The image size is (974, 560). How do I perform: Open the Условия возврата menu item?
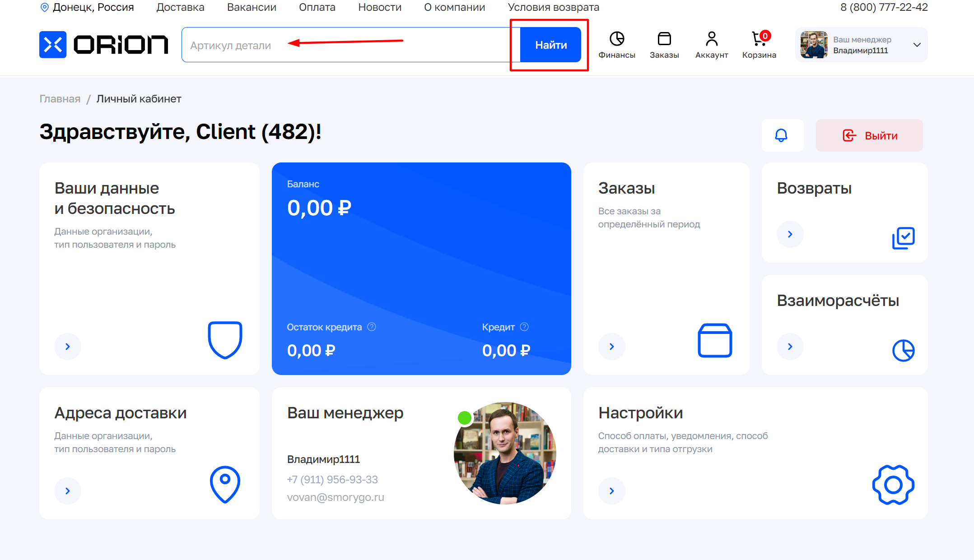click(x=553, y=7)
